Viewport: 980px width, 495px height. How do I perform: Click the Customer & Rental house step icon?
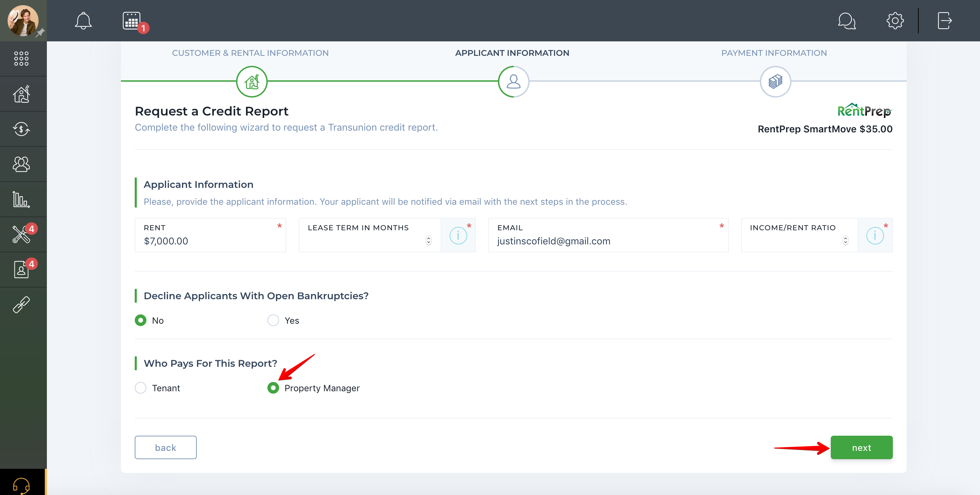pyautogui.click(x=252, y=81)
